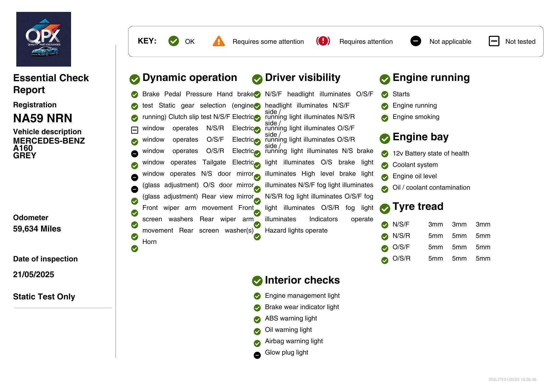Viewport: 555px width, 392px height.
Task: Click the Tyre tread heading
Action: (x=418, y=206)
